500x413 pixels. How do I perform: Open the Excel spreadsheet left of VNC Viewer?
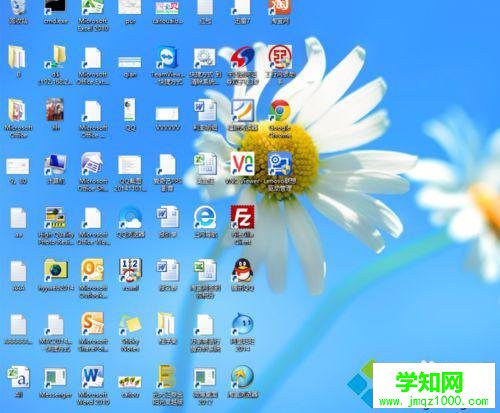pos(205,164)
